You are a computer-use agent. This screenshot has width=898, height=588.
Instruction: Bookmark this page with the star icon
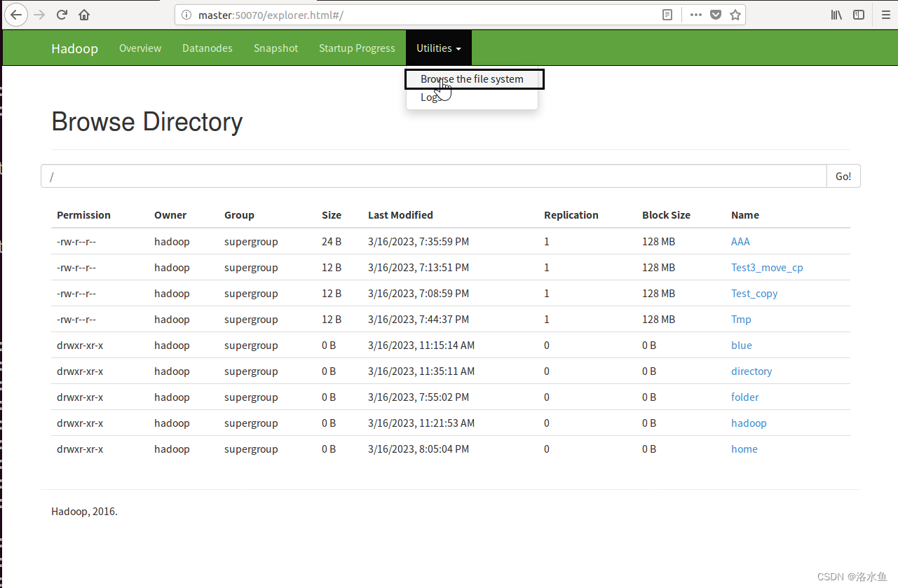pos(735,15)
